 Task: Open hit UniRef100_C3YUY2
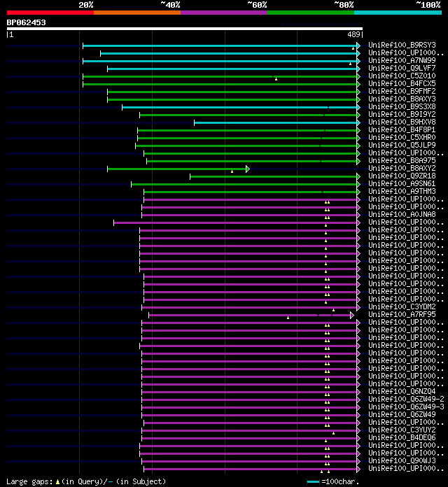(402, 430)
